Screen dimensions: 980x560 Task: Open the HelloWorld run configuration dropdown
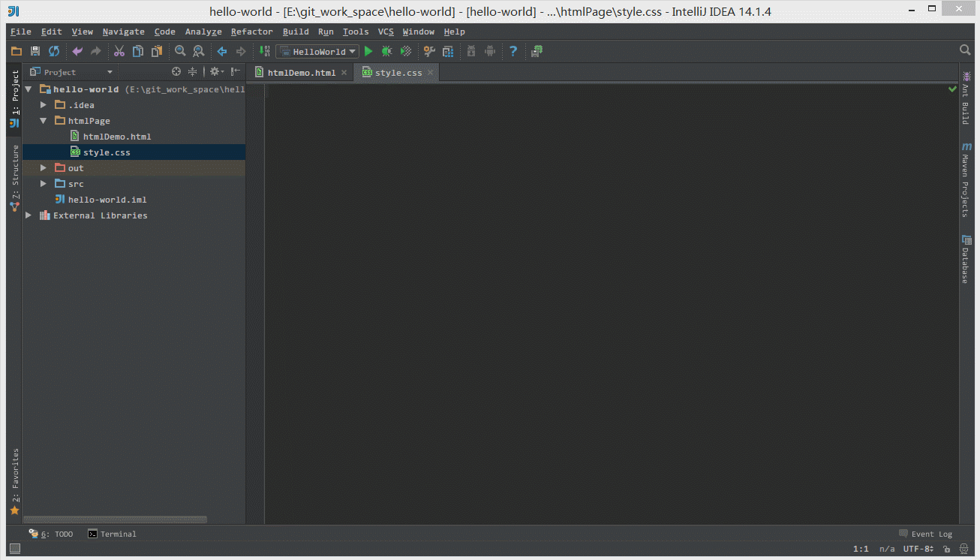pyautogui.click(x=317, y=51)
